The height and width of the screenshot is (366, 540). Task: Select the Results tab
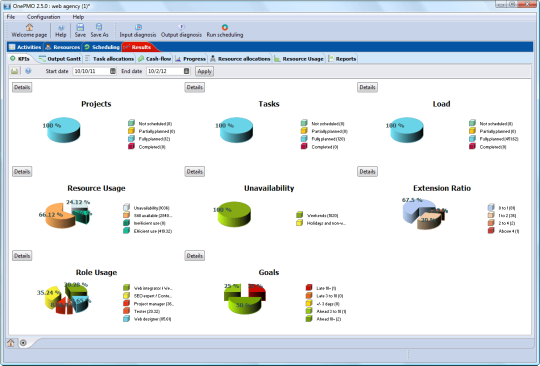click(x=138, y=47)
